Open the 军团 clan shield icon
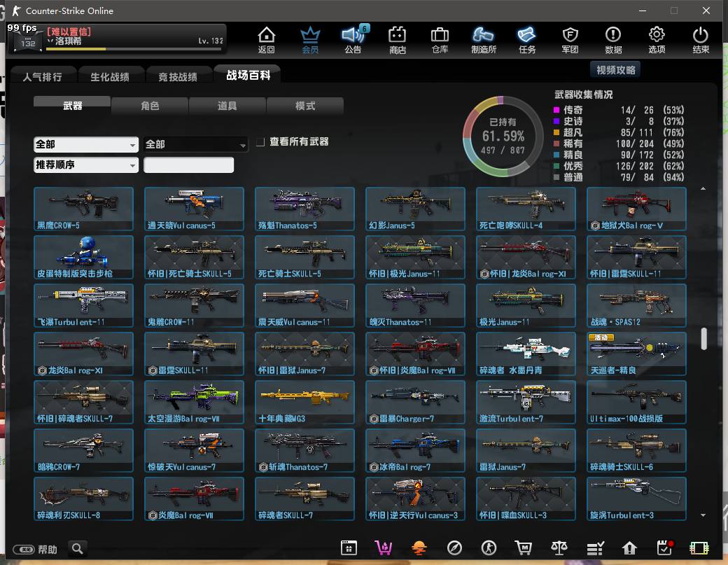This screenshot has width=728, height=565. tap(570, 40)
